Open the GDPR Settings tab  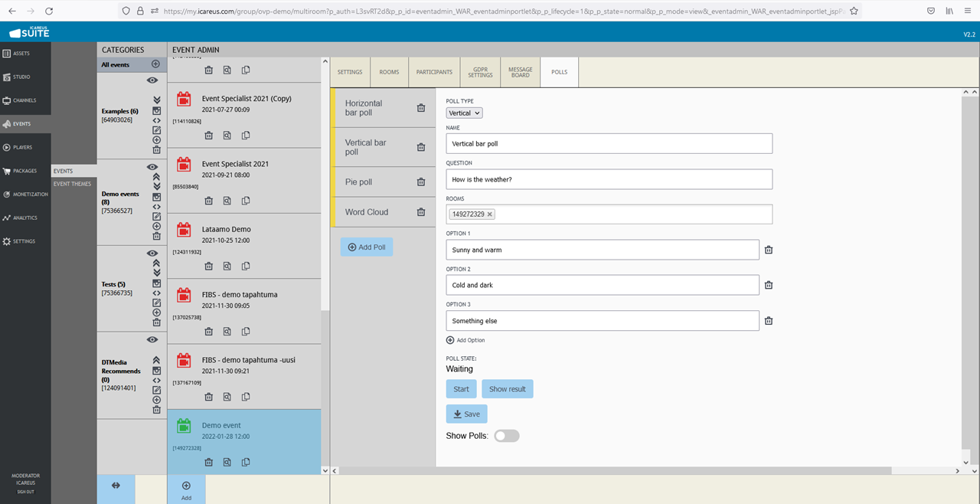tap(480, 72)
